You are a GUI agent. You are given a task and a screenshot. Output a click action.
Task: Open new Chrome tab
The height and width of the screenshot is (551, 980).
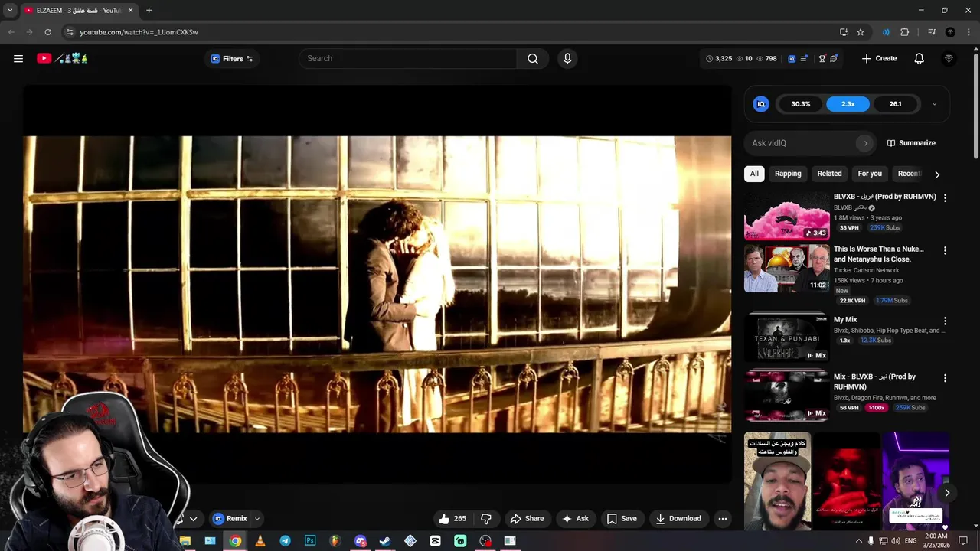click(x=149, y=11)
